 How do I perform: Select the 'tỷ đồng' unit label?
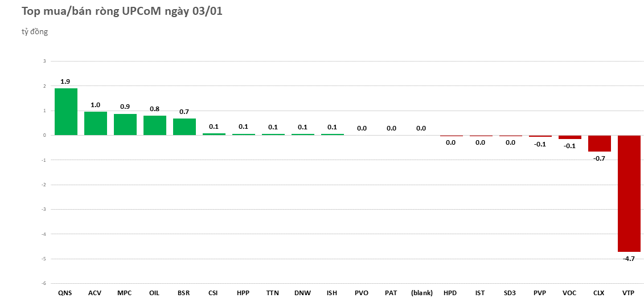(x=35, y=31)
